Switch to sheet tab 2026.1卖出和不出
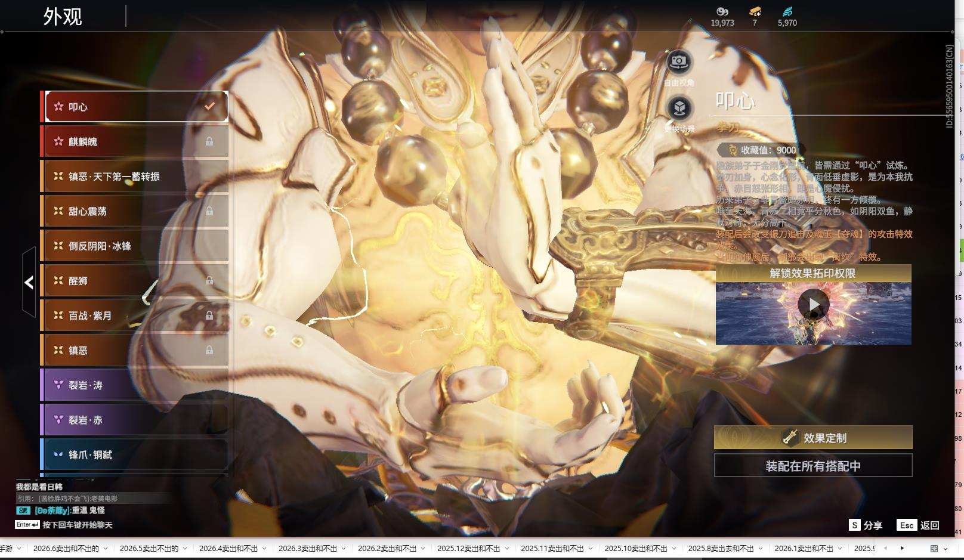The image size is (964, 560). click(x=804, y=548)
